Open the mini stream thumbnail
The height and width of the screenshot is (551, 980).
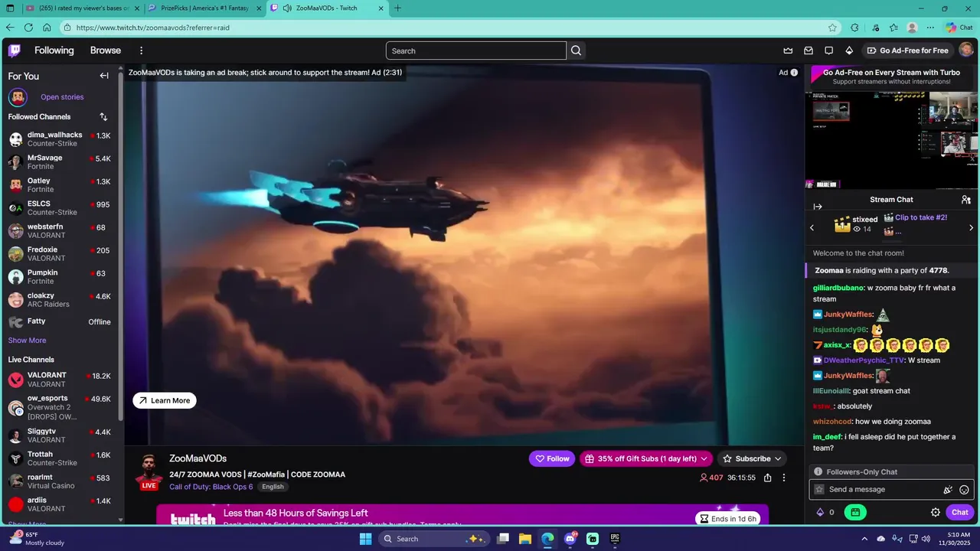tap(892, 140)
